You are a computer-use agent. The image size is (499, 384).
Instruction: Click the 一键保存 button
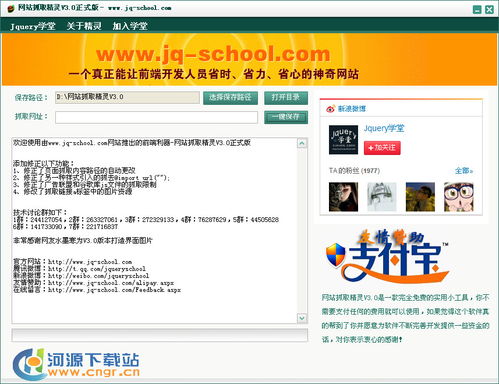286,117
